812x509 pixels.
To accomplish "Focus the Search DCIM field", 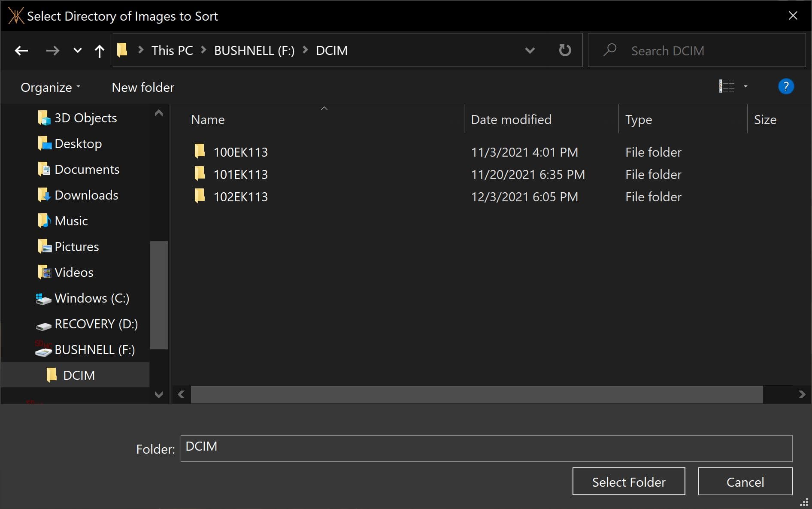I will 697,50.
